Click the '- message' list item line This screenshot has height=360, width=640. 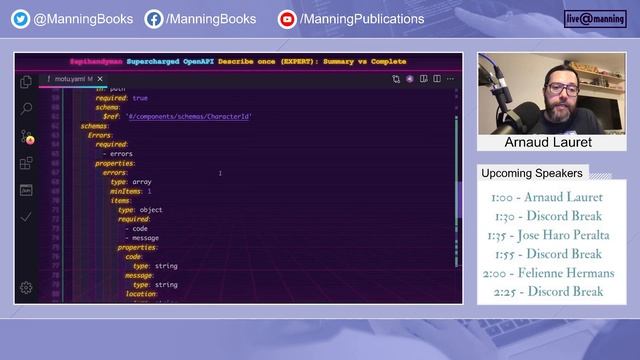tap(142, 238)
